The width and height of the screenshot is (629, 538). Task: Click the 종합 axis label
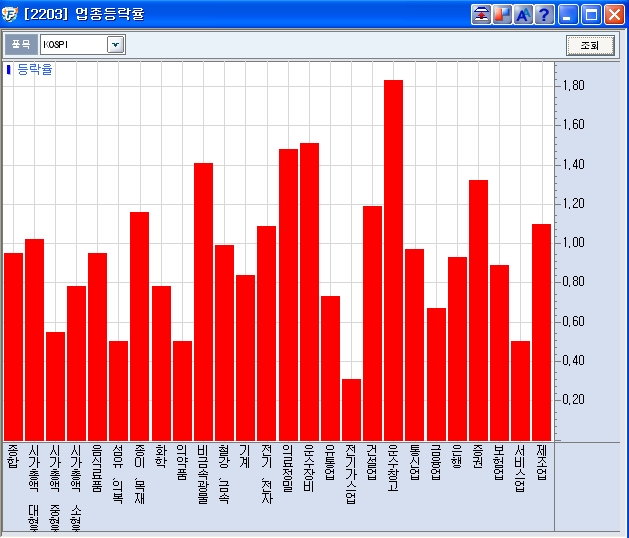[13, 457]
